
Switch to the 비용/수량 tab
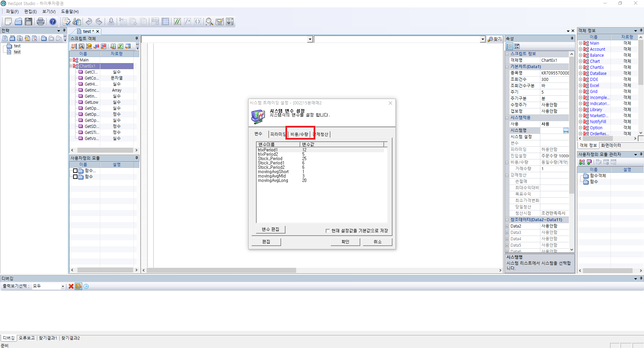click(299, 134)
